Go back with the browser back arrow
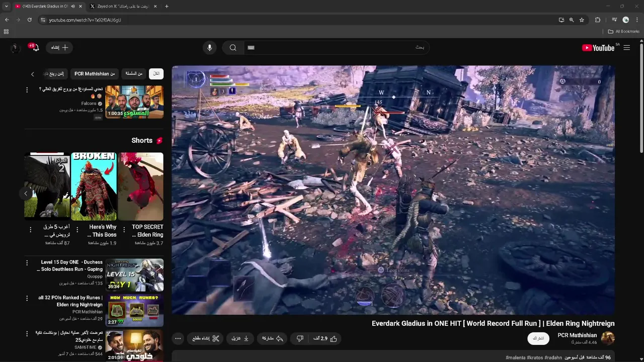The image size is (644, 362). pyautogui.click(x=7, y=20)
